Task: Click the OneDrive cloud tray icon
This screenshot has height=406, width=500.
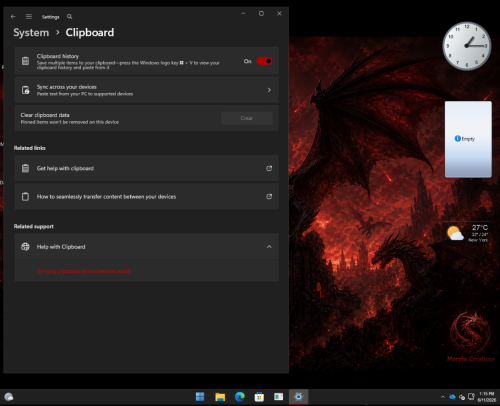Action: click(x=452, y=397)
